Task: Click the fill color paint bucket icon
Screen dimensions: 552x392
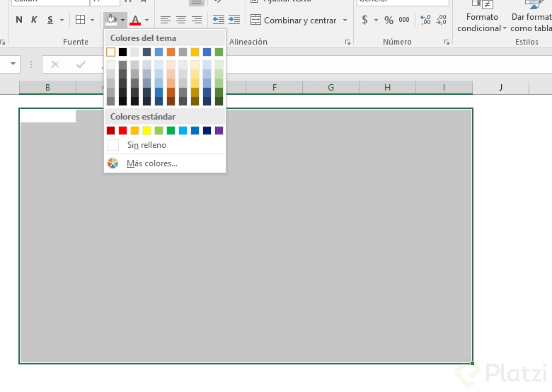Action: coord(112,20)
